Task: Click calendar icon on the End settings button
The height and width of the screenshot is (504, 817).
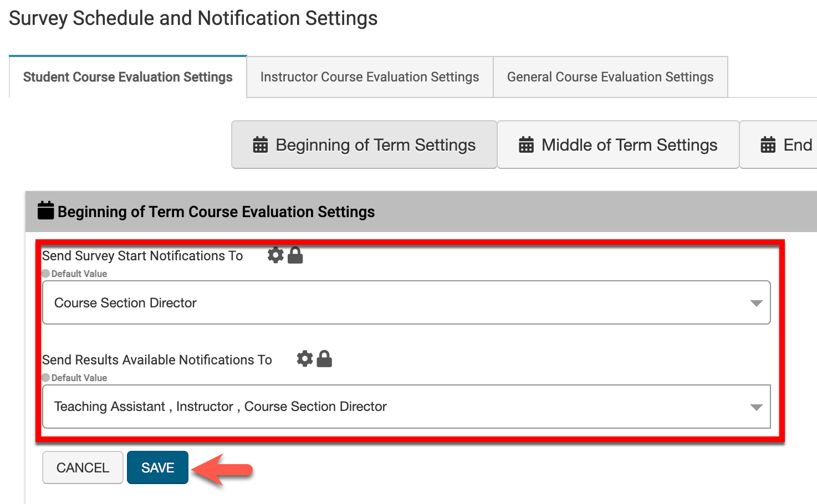Action: 768,145
